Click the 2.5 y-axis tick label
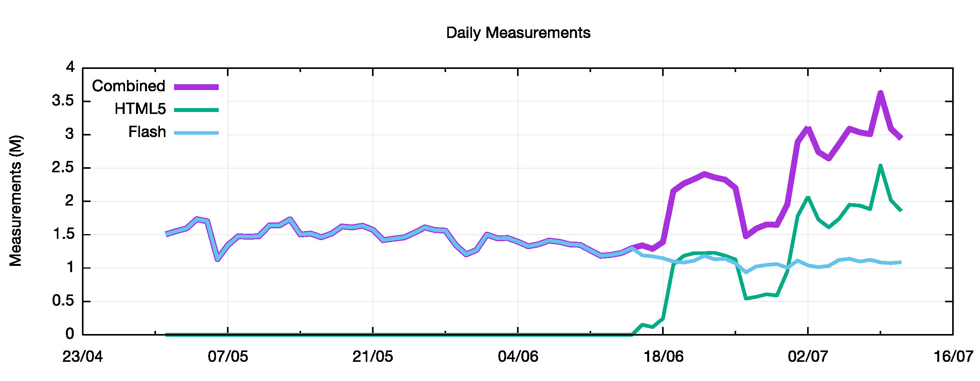 (63, 168)
